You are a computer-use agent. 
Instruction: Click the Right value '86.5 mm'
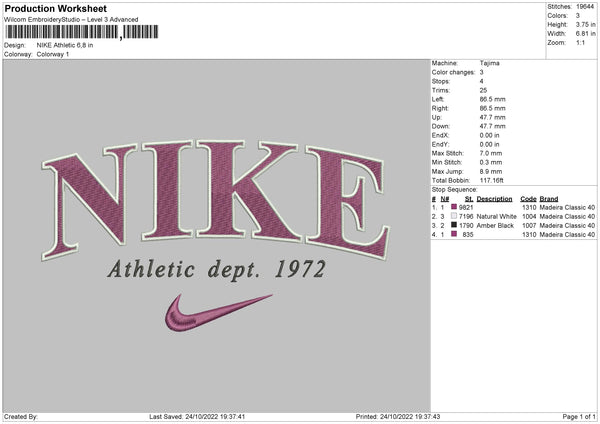(492, 108)
